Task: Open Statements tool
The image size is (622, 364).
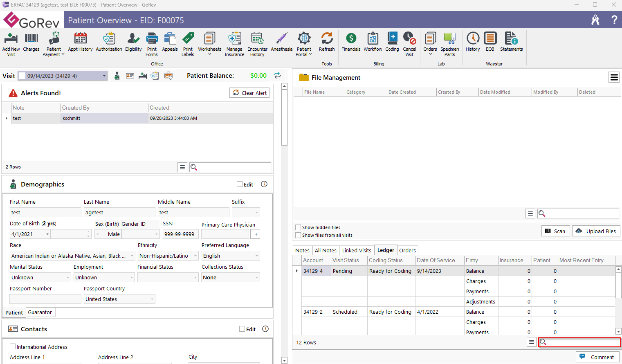Action: [511, 42]
